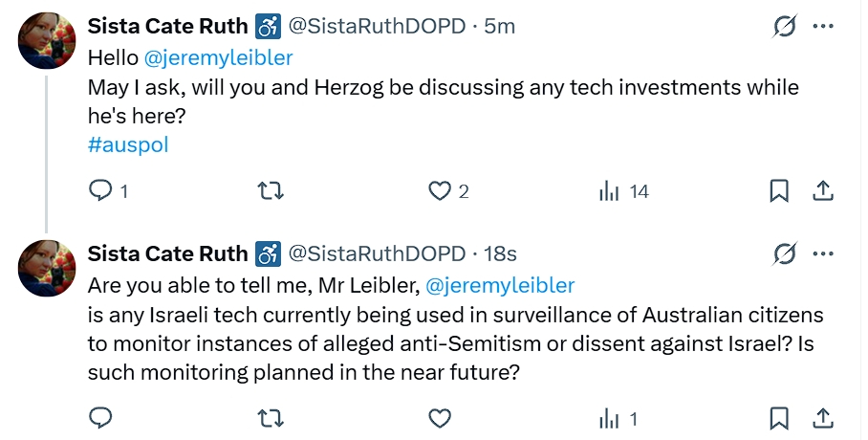
Task: Like the second tweet about surveillance
Action: click(x=440, y=418)
